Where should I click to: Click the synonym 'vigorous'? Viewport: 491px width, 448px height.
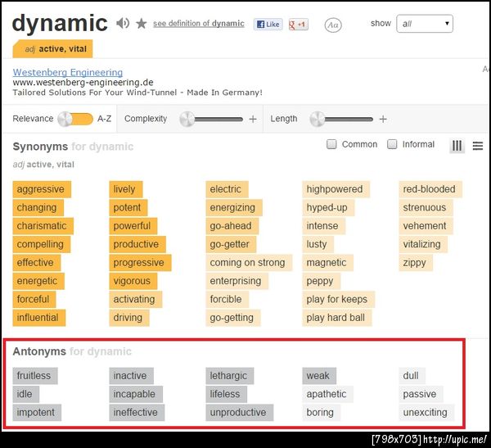tap(133, 281)
